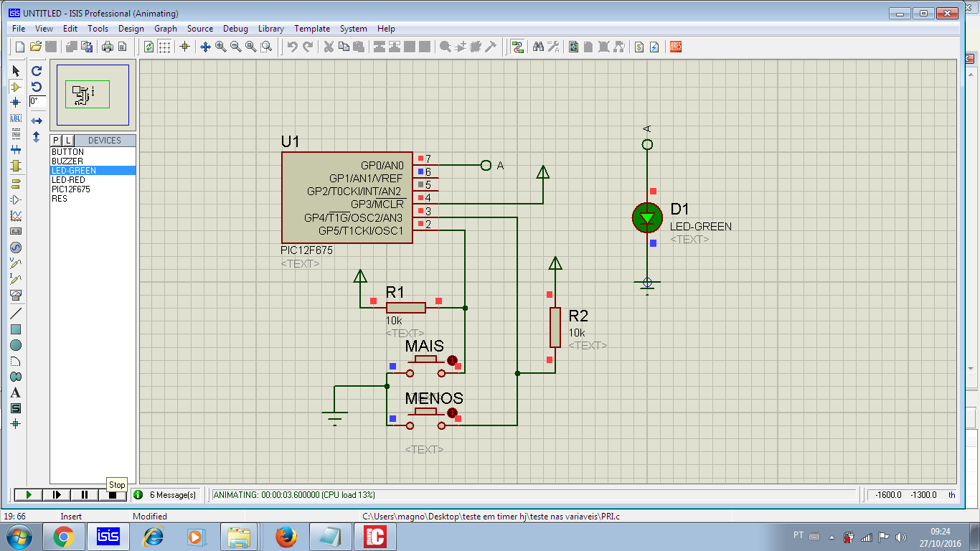The image size is (980, 551).
Task: Open the Graph menu
Action: 166,29
